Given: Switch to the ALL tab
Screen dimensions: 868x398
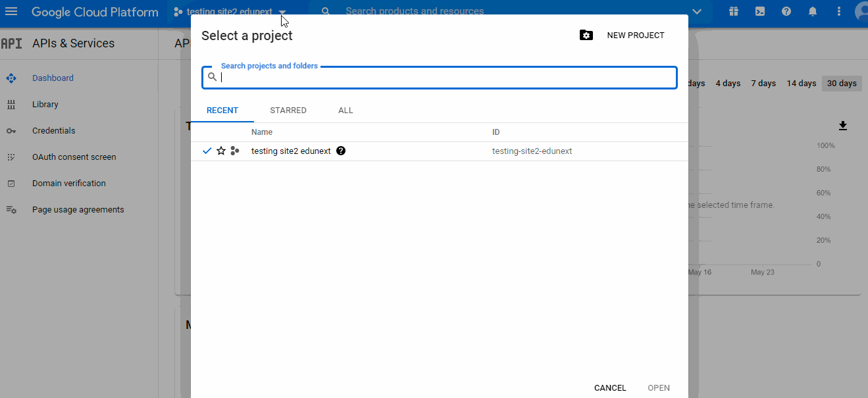Looking at the screenshot, I should point(345,111).
